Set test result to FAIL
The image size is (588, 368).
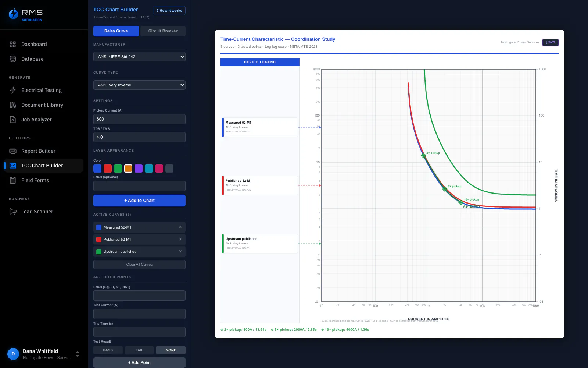pos(139,350)
